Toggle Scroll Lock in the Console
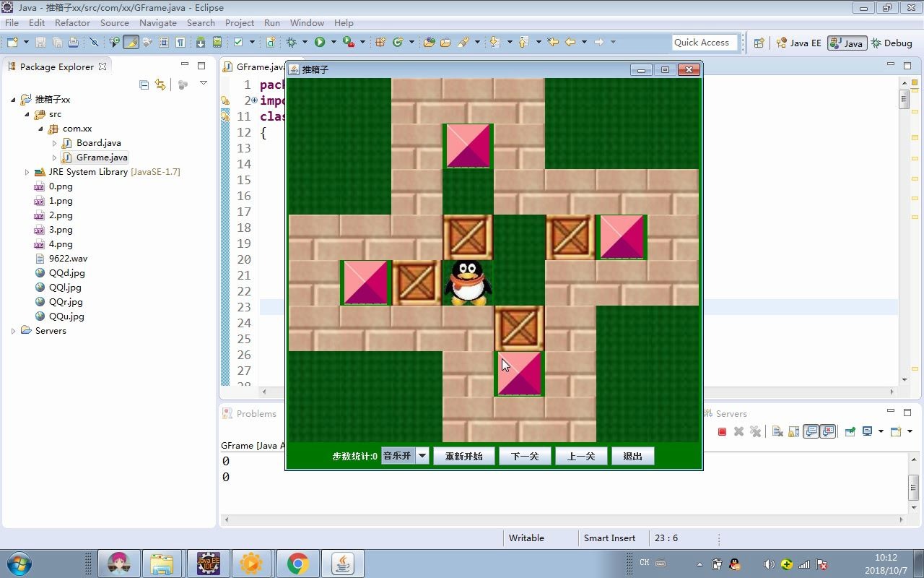The width and height of the screenshot is (924, 578). pyautogui.click(x=793, y=431)
